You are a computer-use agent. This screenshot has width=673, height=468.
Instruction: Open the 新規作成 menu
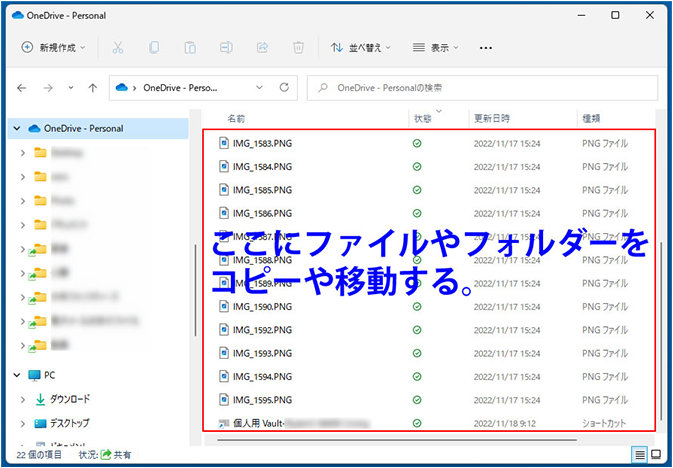click(53, 48)
